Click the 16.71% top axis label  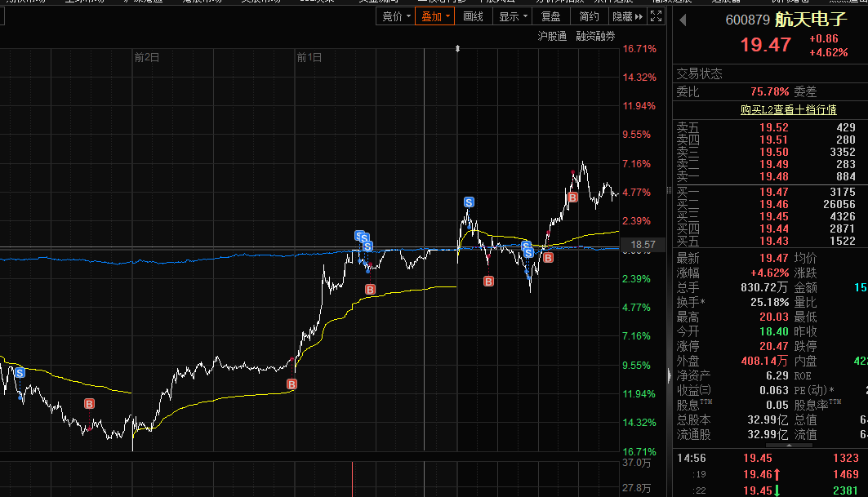(639, 49)
